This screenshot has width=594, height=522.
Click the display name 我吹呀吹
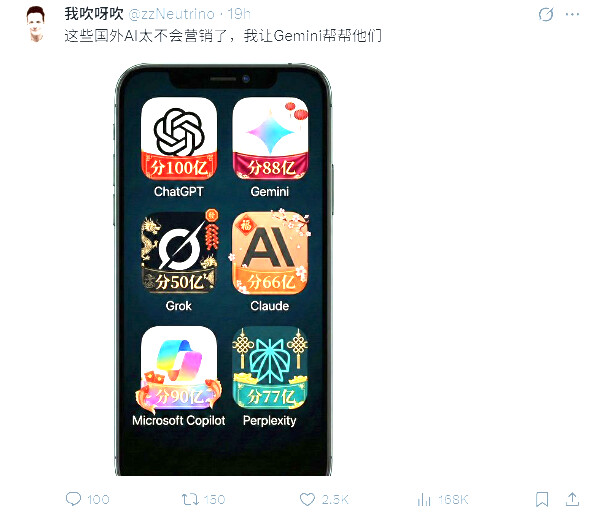point(94,14)
